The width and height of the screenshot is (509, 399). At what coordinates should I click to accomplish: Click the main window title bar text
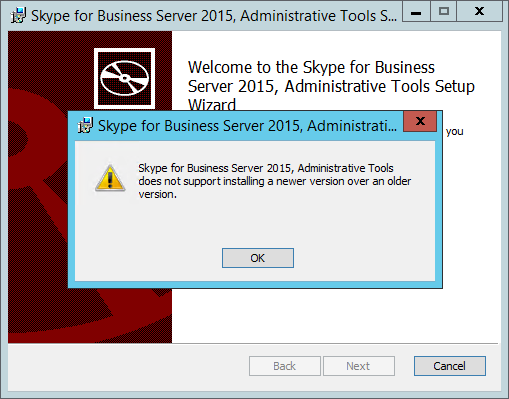tap(214, 16)
